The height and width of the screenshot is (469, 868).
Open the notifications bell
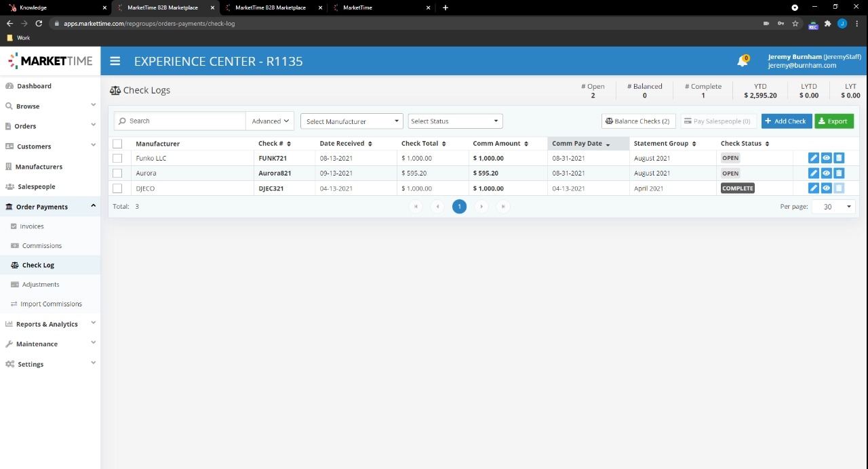coord(743,62)
